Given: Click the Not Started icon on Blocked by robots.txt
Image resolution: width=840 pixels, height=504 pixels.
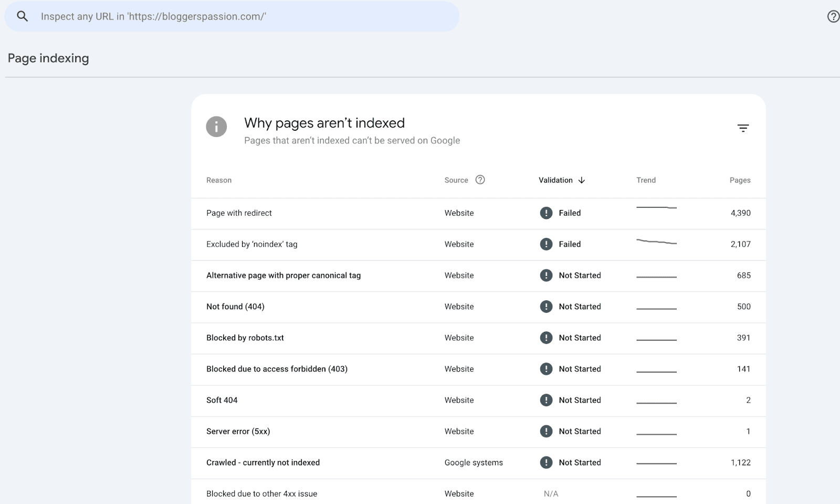Looking at the screenshot, I should pyautogui.click(x=546, y=338).
